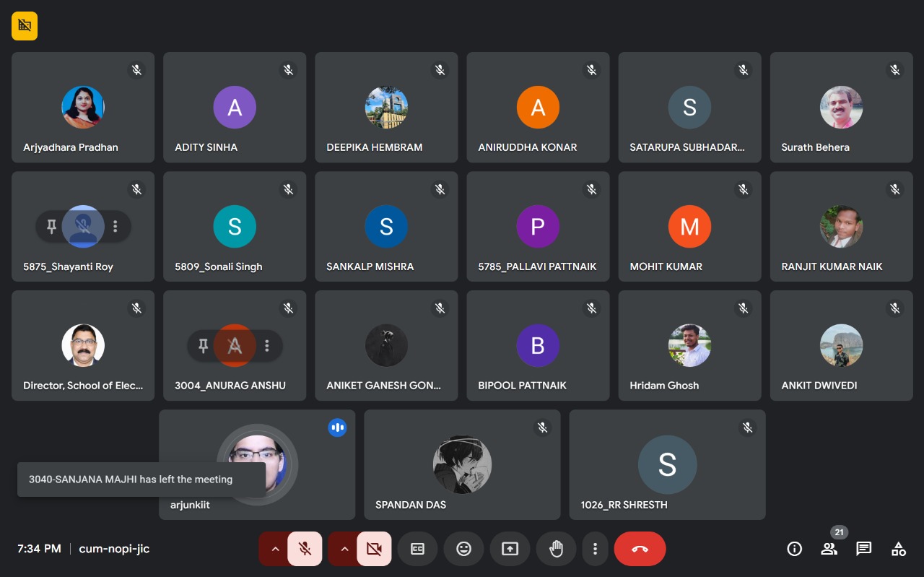Open meeting details info icon
This screenshot has width=924, height=577.
[794, 549]
